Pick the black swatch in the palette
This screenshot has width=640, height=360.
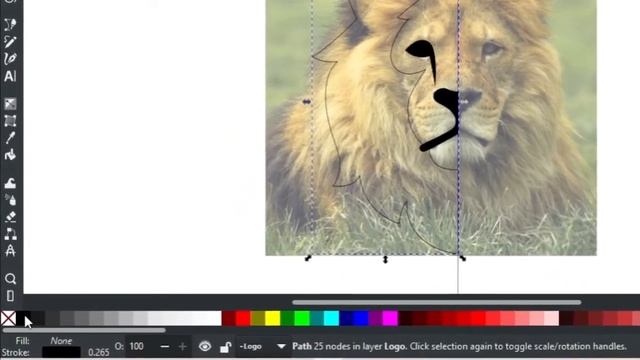[x=23, y=318]
